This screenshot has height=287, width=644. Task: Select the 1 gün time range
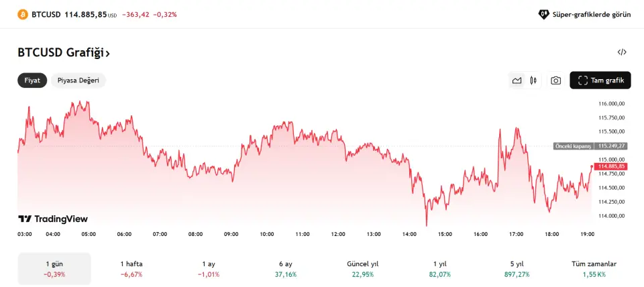pyautogui.click(x=54, y=268)
